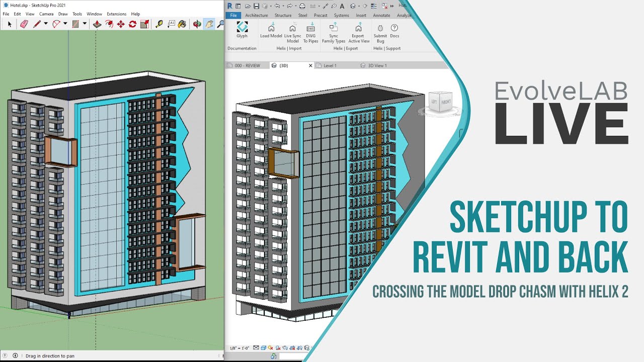The image size is (644, 362).
Task: Activate the Orbit tool in SketchUp
Action: pos(197,24)
